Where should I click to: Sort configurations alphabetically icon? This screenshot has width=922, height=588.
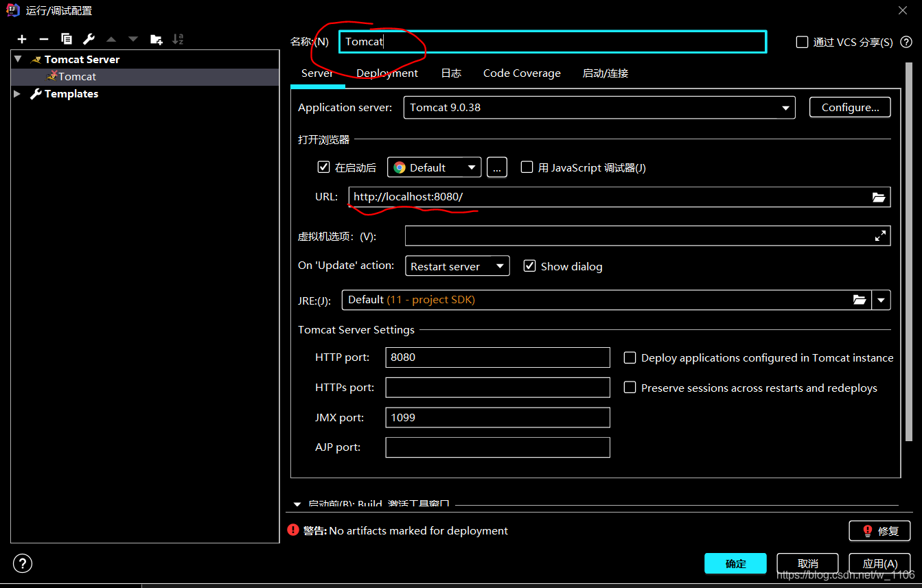coord(178,39)
